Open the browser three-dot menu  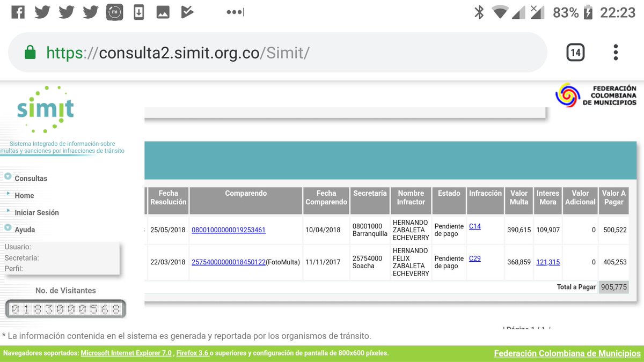coord(616,53)
